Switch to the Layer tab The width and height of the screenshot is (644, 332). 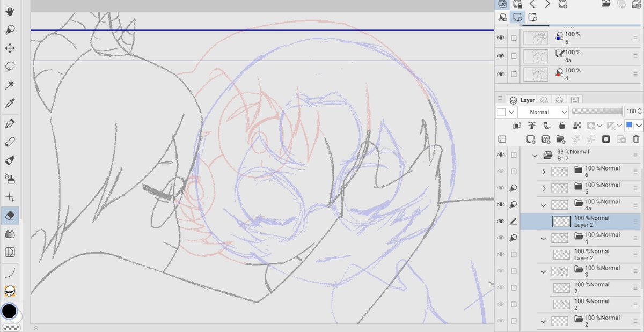522,100
